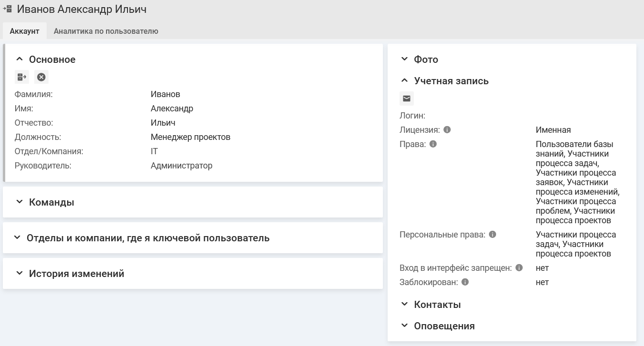
Task: Expand the Контакты section
Action: tap(404, 304)
